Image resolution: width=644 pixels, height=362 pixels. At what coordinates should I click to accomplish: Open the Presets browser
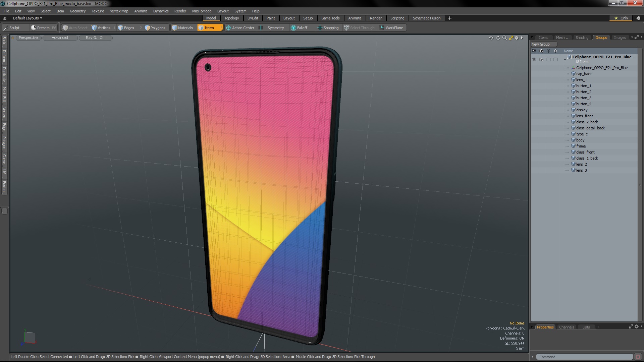point(43,28)
